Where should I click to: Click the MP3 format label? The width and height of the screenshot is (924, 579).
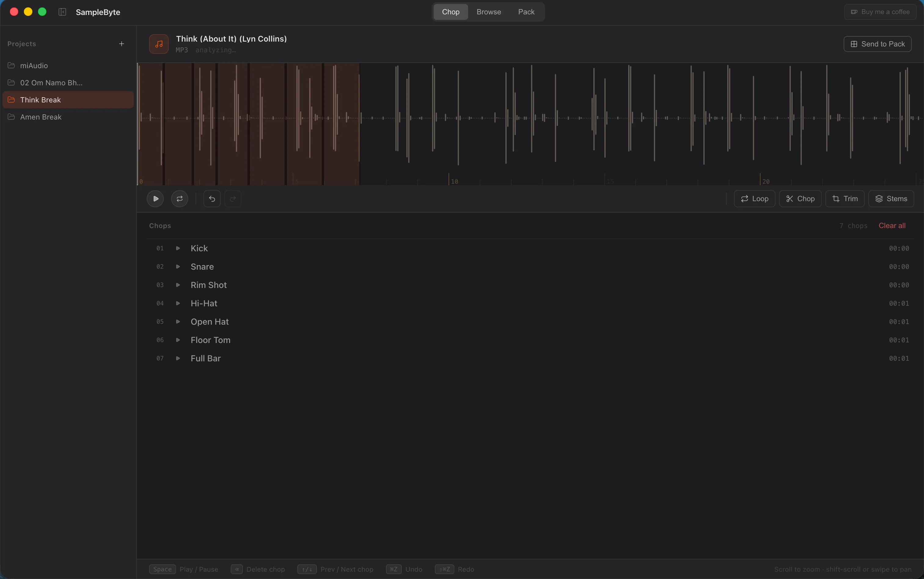182,50
